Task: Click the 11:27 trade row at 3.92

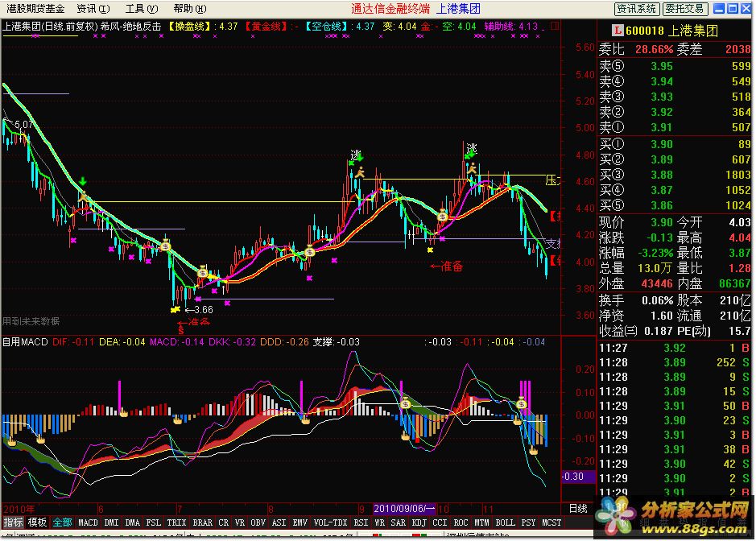Action: (x=674, y=348)
